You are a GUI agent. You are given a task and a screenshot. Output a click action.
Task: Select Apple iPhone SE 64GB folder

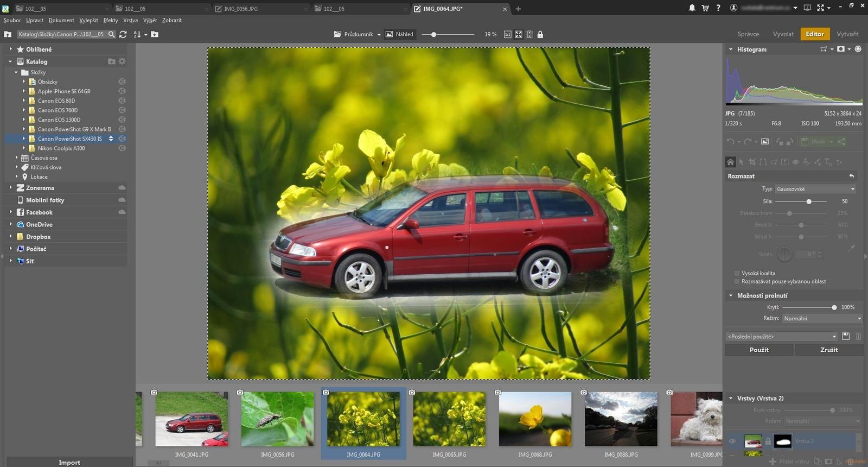64,91
